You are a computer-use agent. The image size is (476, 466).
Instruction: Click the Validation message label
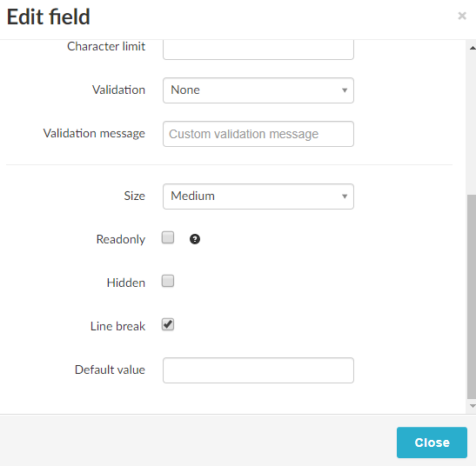pos(94,134)
